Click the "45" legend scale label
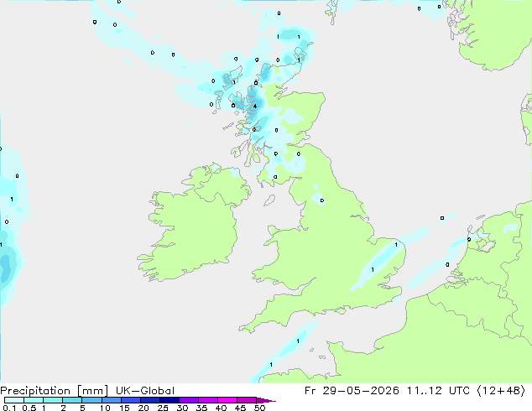This screenshot has width=532, height=411. 240,408
